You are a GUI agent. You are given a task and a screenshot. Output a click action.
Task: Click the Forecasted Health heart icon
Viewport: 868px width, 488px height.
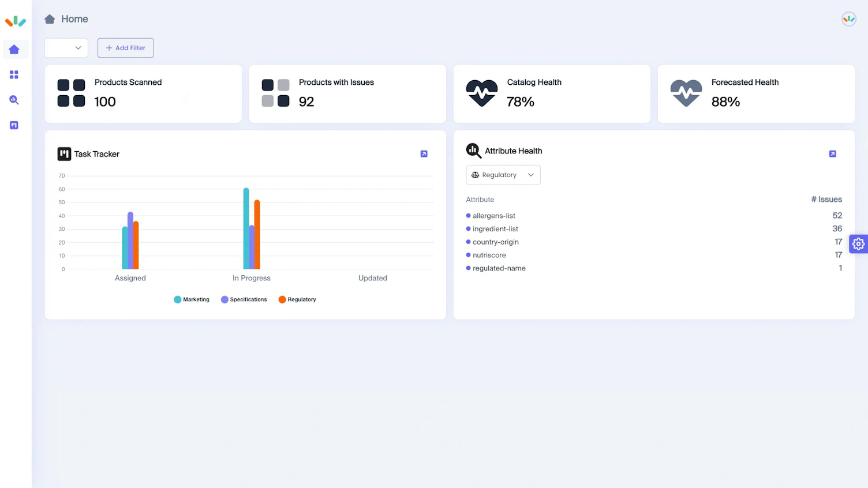click(x=686, y=93)
